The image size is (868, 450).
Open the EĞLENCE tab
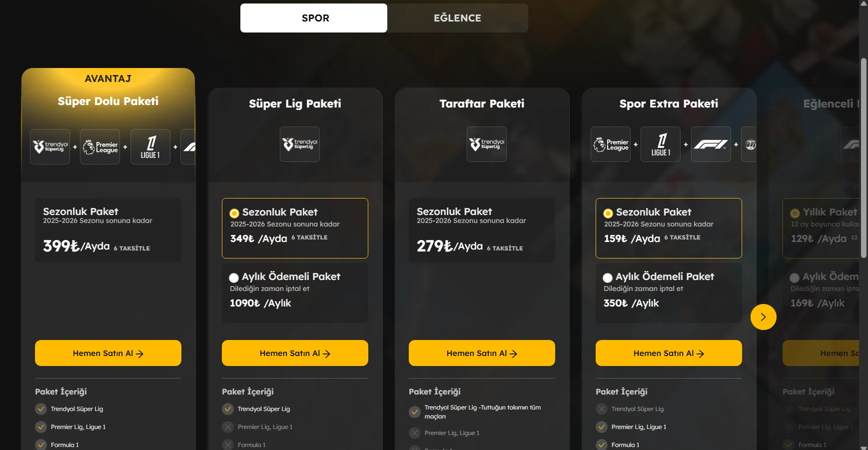[457, 18]
